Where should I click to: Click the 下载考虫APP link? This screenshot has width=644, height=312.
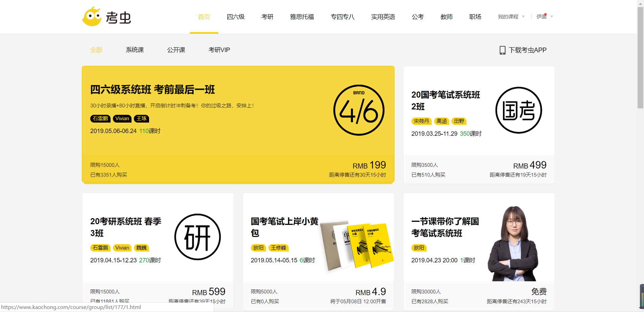(528, 50)
